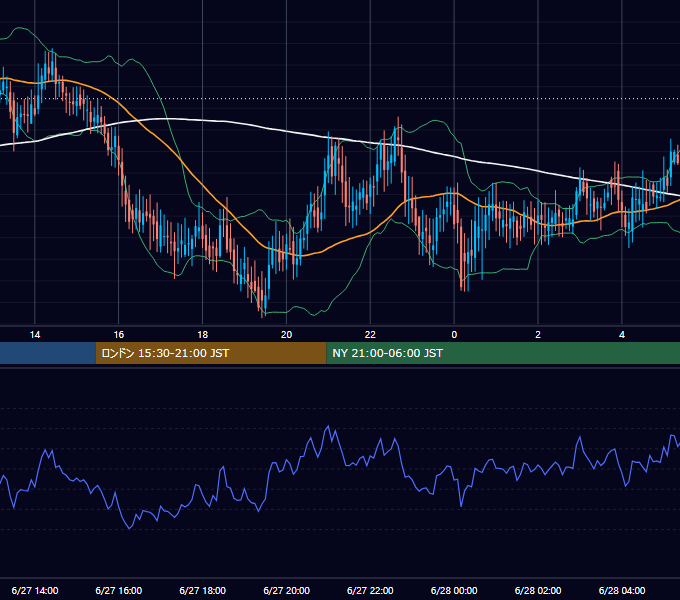Click the '2' hour label on the price chart axis
This screenshot has width=680, height=600.
click(538, 335)
